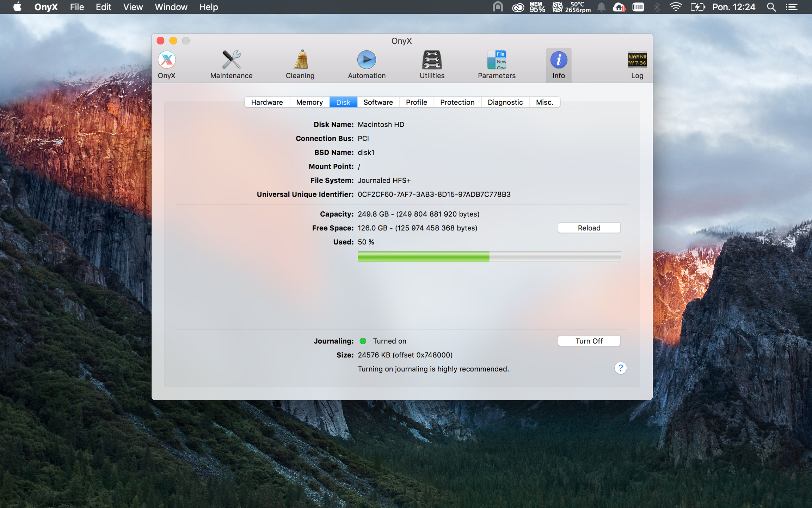812x508 pixels.
Task: Switch to the Misc. tab
Action: point(545,102)
